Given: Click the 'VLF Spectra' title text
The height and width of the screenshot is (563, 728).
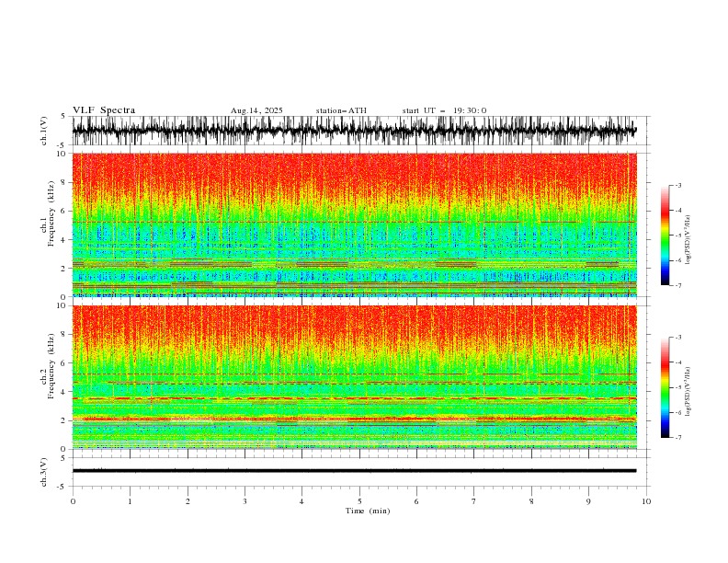Looking at the screenshot, I should (104, 110).
